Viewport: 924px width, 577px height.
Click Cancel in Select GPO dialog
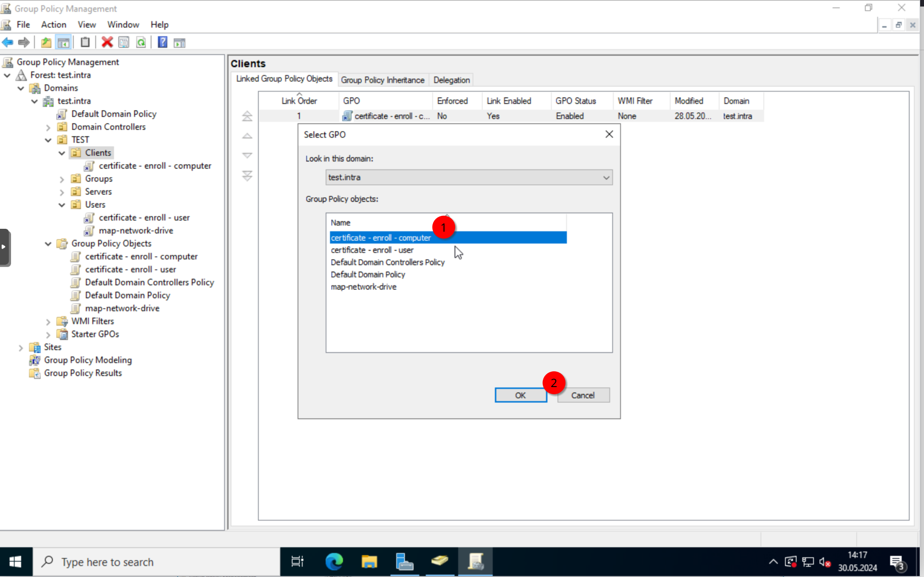pyautogui.click(x=583, y=395)
